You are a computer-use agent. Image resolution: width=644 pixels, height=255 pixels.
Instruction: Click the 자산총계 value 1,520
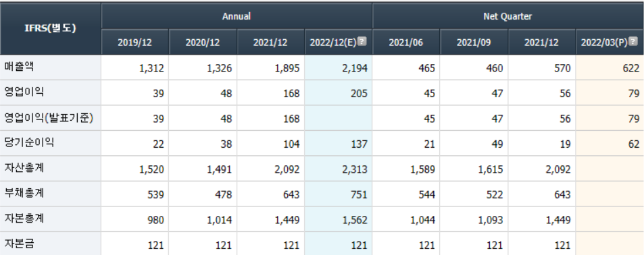[151, 169]
